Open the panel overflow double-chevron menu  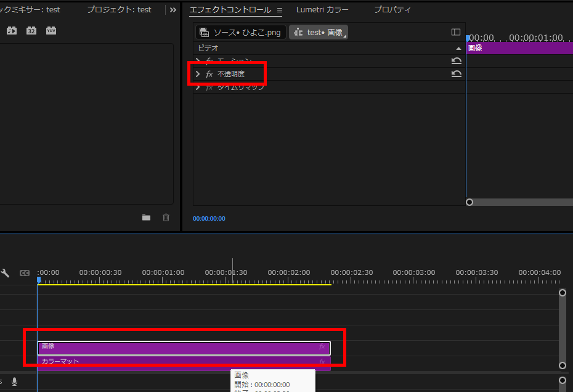(173, 10)
